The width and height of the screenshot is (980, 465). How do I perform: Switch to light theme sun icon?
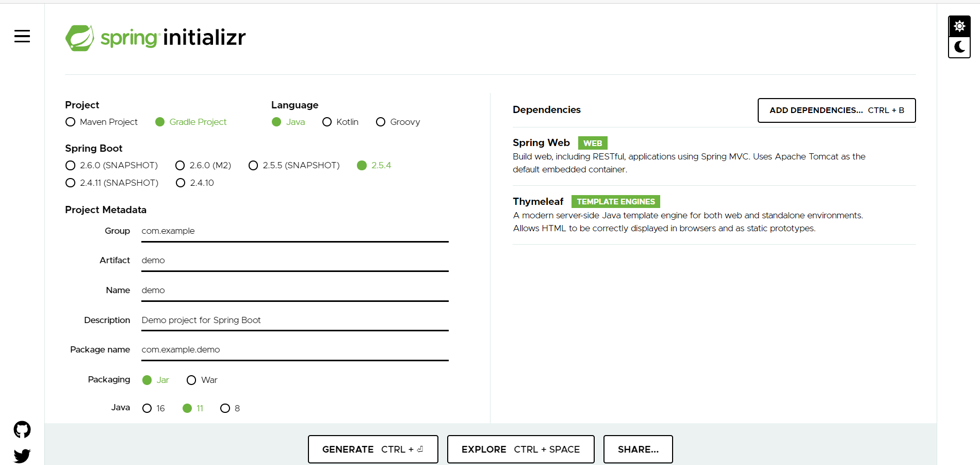pyautogui.click(x=959, y=26)
